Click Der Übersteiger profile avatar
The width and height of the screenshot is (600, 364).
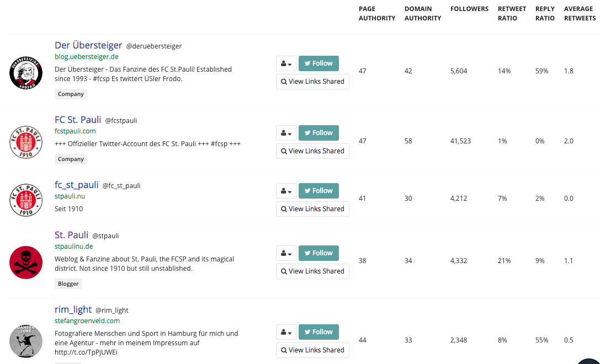click(x=26, y=72)
